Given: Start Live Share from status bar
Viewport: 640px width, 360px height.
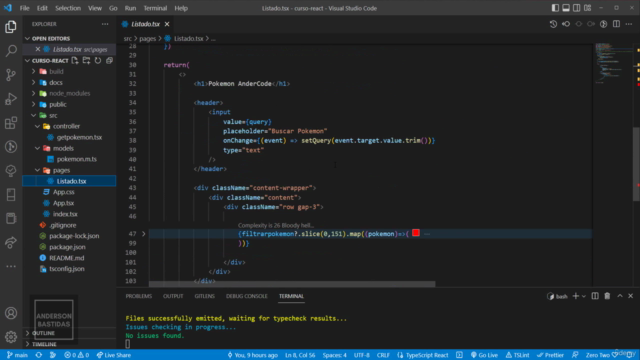Looking at the screenshot, I should pyautogui.click(x=114, y=355).
